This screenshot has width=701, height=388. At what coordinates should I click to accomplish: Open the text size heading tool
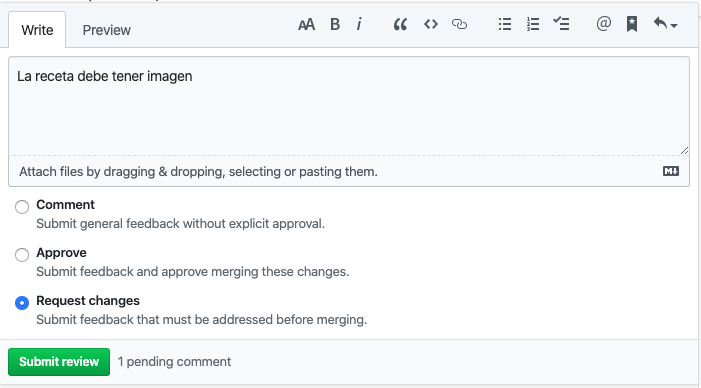click(x=306, y=24)
